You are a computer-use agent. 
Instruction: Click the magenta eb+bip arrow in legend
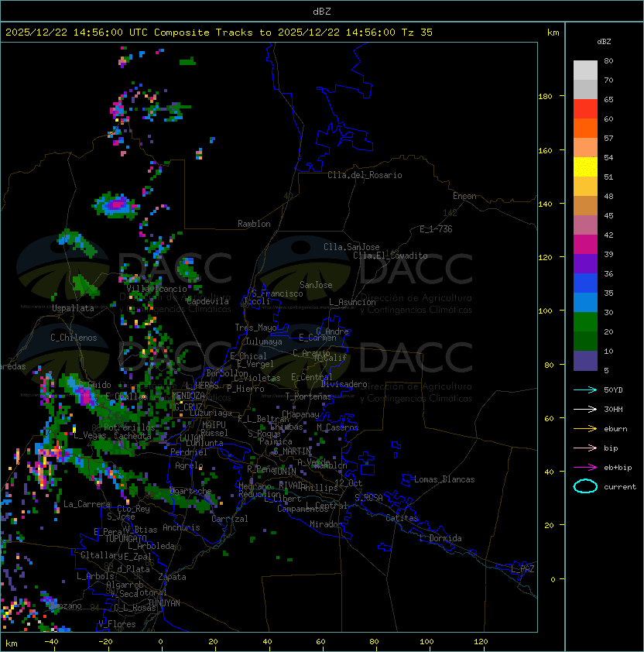tap(585, 468)
